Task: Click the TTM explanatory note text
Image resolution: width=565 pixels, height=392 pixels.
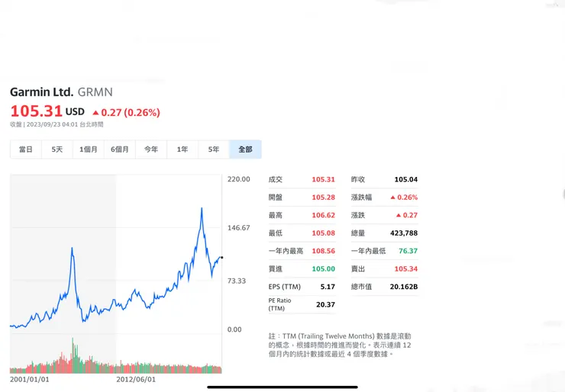Action: click(340, 345)
